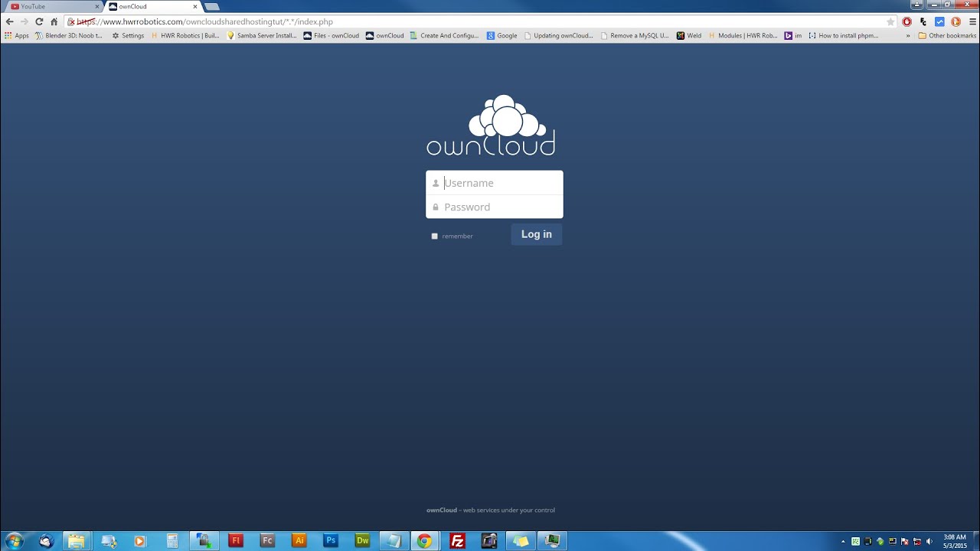Launch Adobe Flash from taskbar

point(236,541)
